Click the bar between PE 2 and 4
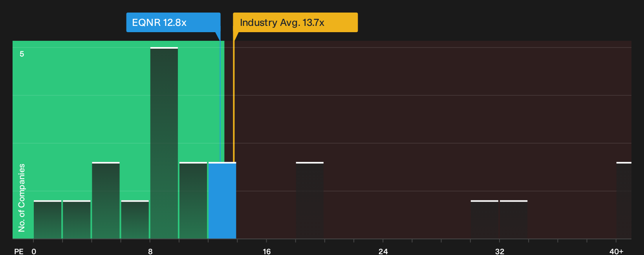644x255 pixels. point(77,220)
